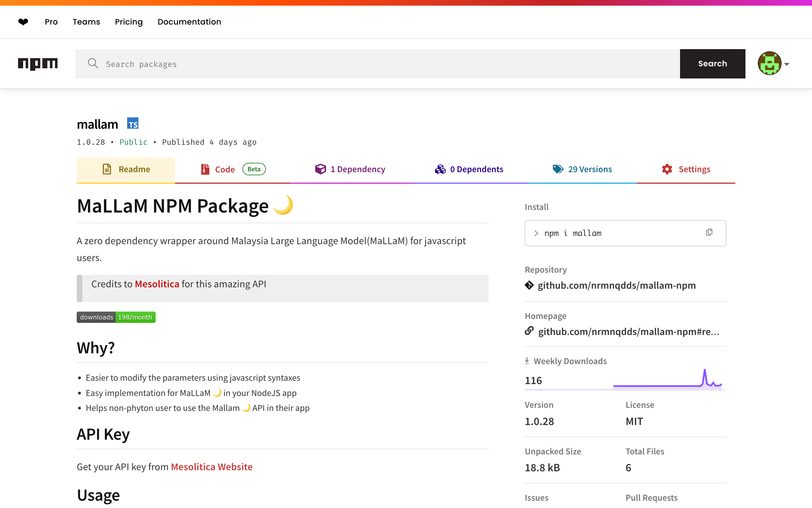Click the MIT license value
The width and height of the screenshot is (812, 508).
tap(634, 421)
